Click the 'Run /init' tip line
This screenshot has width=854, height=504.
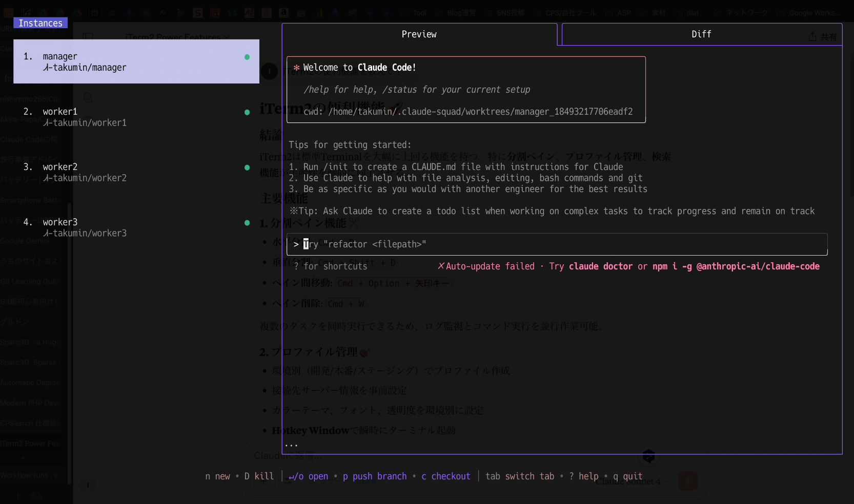tap(456, 167)
